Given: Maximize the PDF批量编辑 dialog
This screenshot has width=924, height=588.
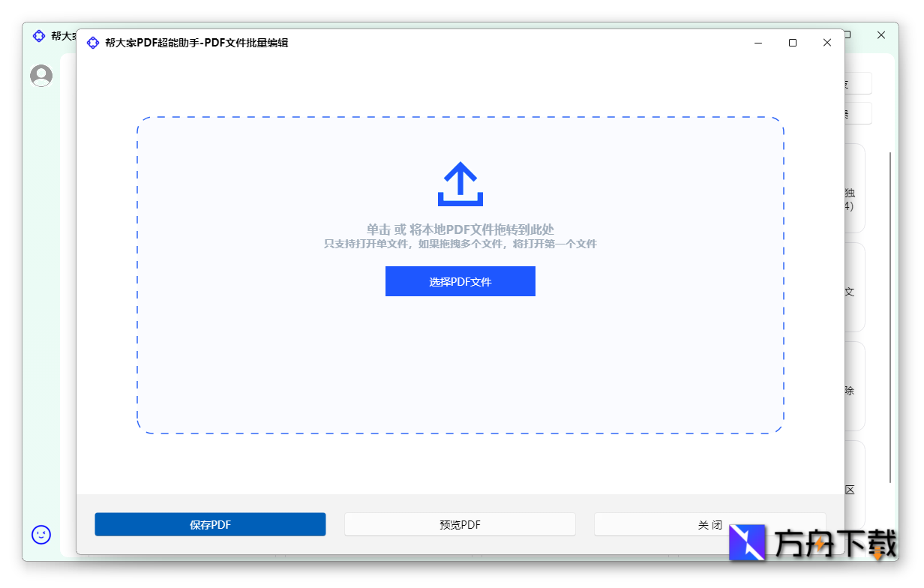Looking at the screenshot, I should point(792,43).
